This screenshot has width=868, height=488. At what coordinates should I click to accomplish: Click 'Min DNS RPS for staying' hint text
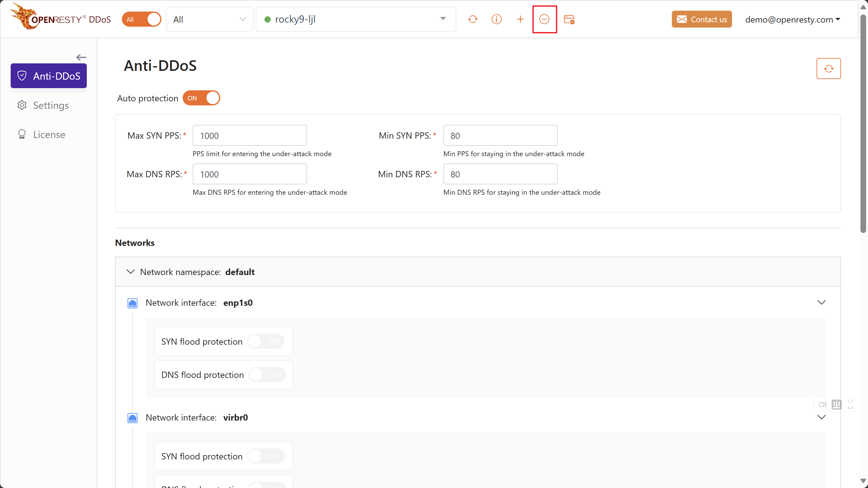tap(522, 192)
